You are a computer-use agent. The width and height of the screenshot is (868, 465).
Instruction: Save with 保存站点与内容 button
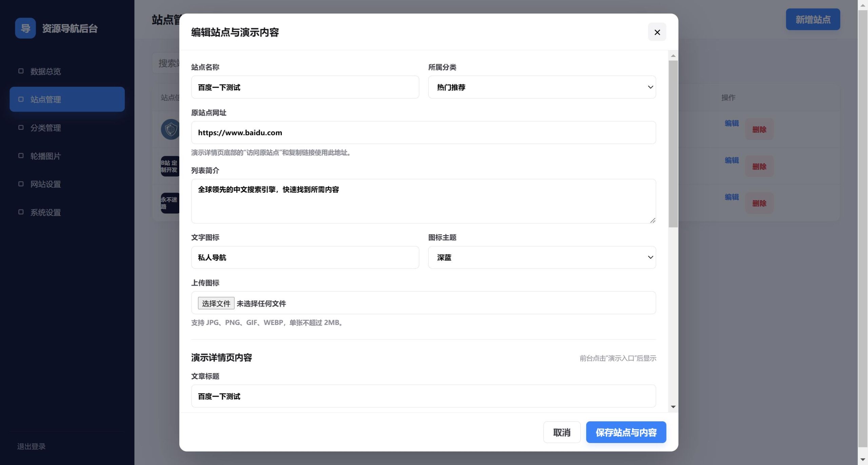[x=626, y=432]
